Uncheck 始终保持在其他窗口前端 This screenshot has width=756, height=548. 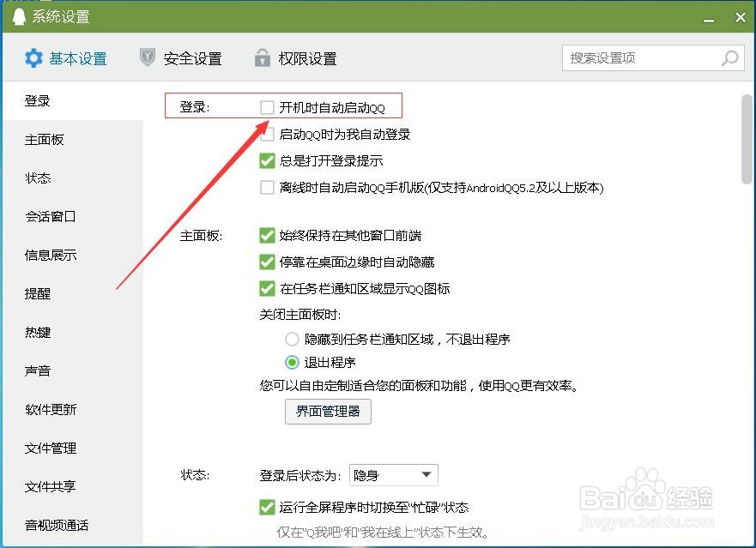(x=267, y=235)
